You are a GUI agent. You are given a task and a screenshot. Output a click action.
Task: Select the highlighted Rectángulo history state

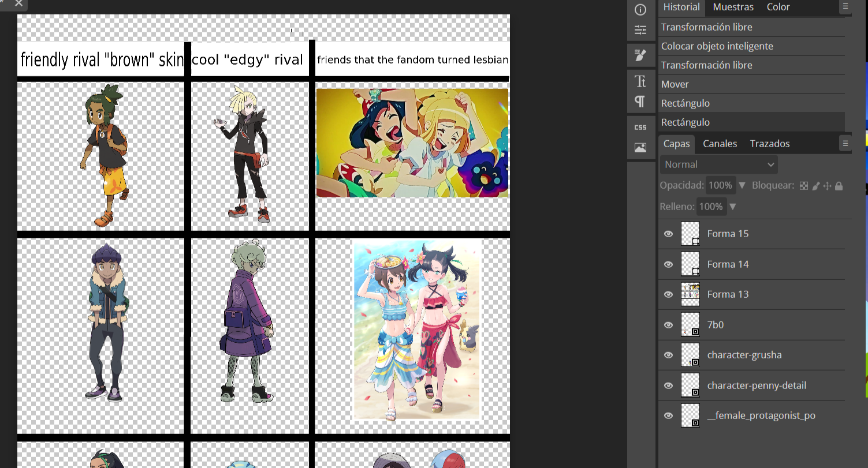point(752,122)
